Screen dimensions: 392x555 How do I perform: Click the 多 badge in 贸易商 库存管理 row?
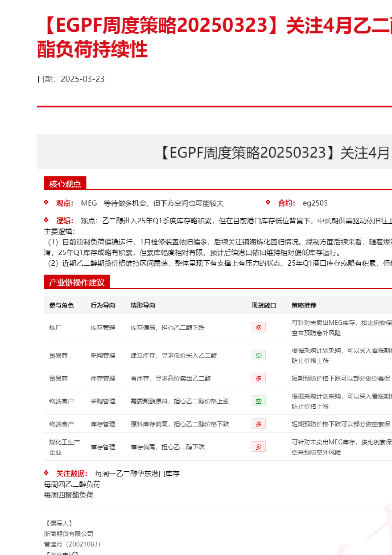coord(258,378)
